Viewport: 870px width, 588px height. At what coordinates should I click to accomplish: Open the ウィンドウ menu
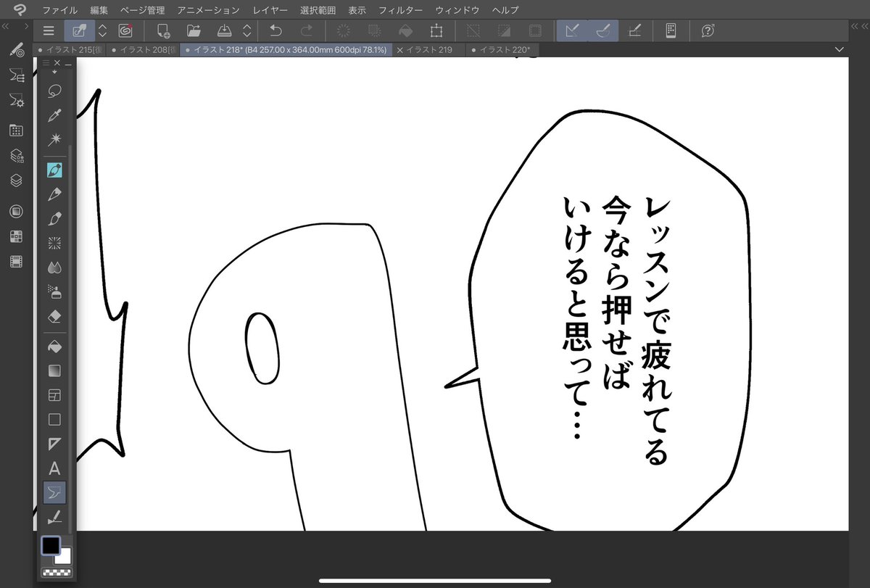click(457, 10)
